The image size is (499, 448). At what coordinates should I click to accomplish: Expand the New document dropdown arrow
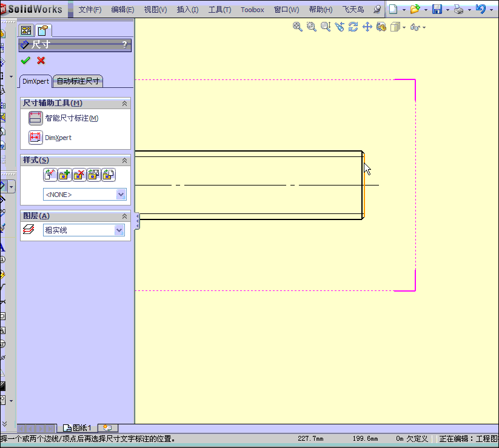pos(404,10)
